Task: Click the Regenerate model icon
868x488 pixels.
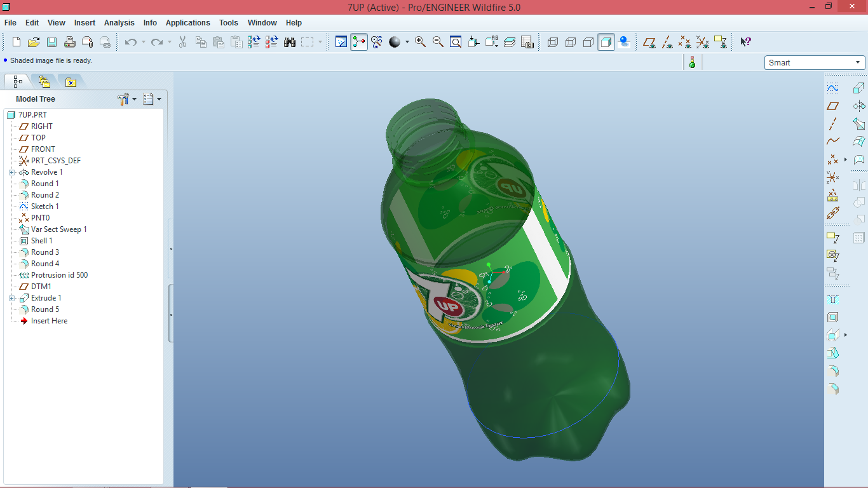Action: pos(254,42)
